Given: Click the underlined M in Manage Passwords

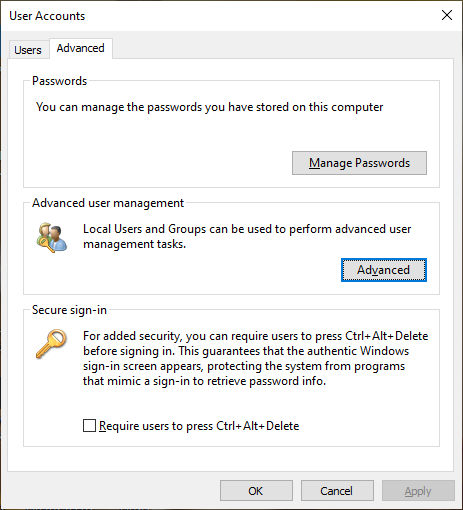Looking at the screenshot, I should click(x=314, y=163).
